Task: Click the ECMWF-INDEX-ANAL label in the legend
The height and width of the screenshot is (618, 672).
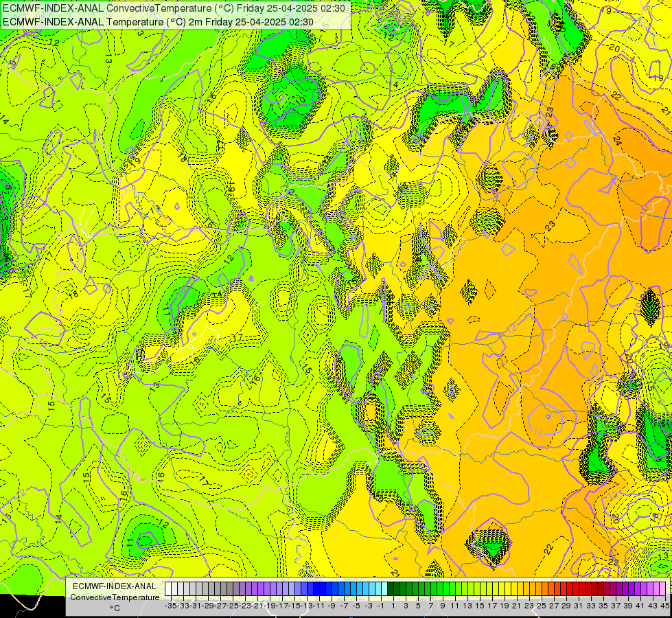Action: [x=115, y=586]
